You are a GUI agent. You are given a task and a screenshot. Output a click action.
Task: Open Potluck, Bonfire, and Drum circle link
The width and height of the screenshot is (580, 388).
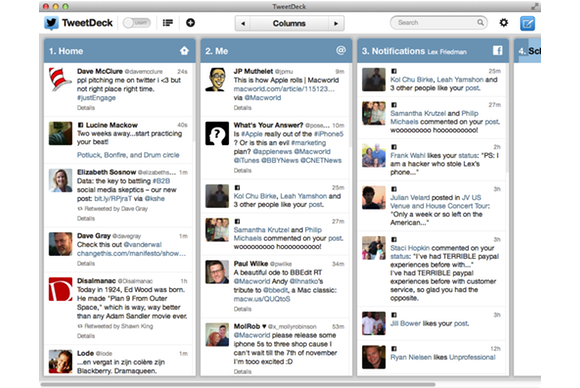(128, 155)
